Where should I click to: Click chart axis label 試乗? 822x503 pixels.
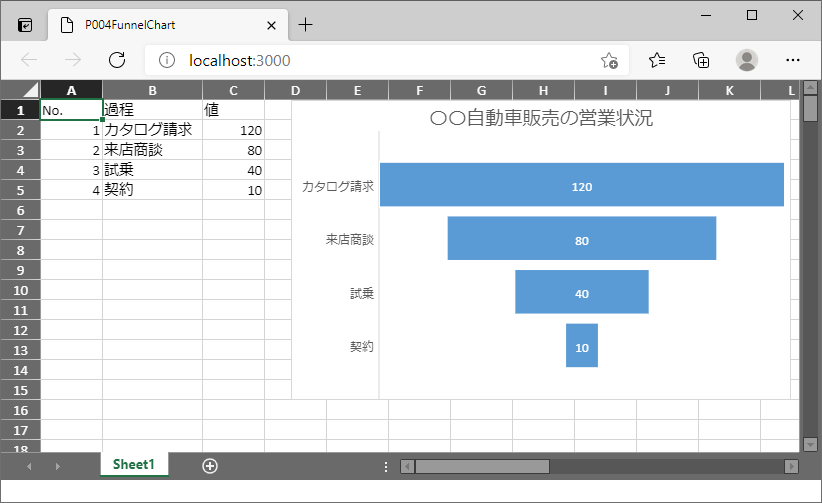(x=362, y=293)
